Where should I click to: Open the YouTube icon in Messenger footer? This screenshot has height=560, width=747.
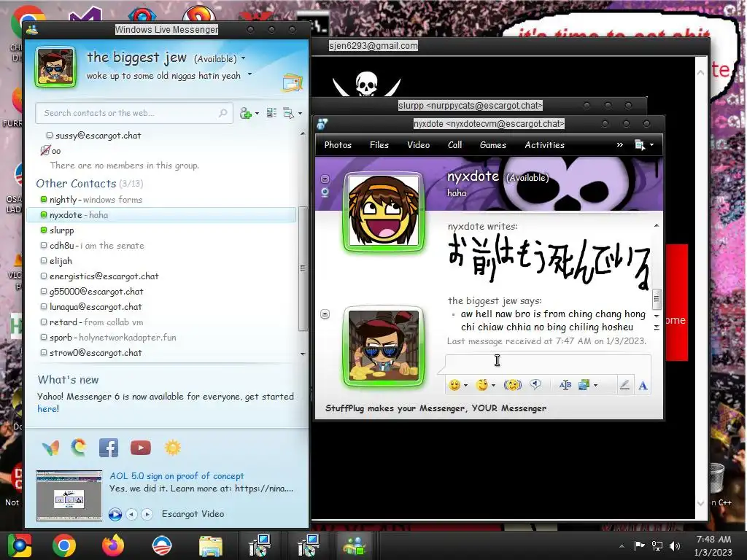tap(141, 448)
